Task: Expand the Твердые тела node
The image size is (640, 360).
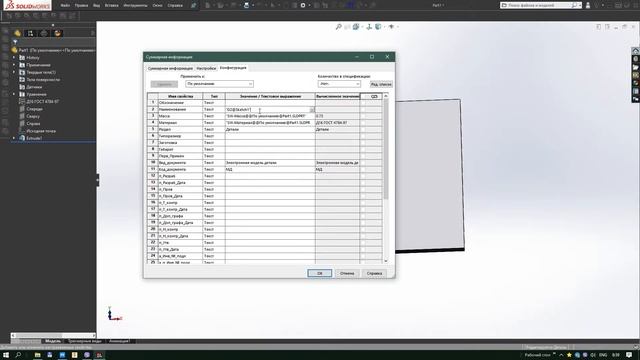Action: pos(14,72)
